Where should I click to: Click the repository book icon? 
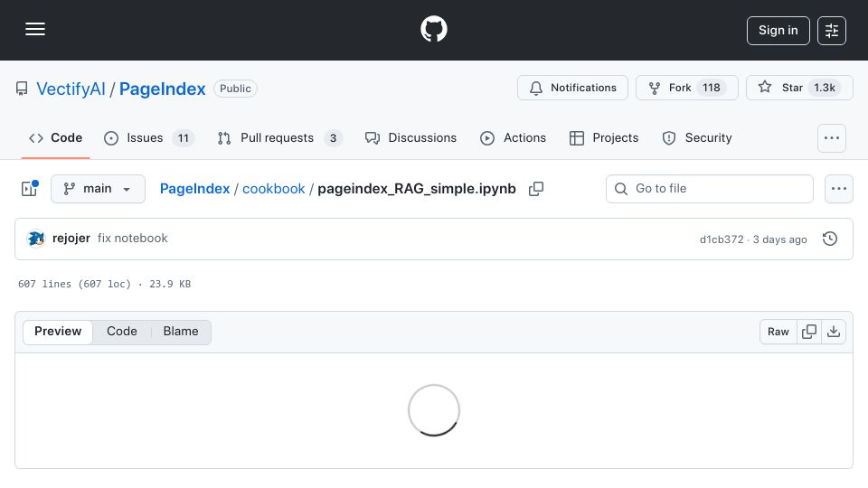click(x=22, y=89)
